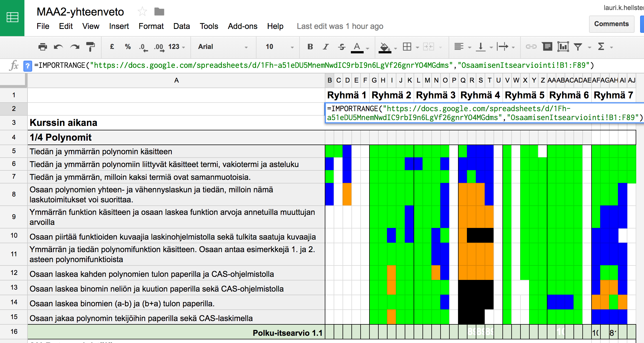This screenshot has width=644, height=343.
Task: Click 'Last edit was 1 hour ago' link
Action: (x=340, y=26)
